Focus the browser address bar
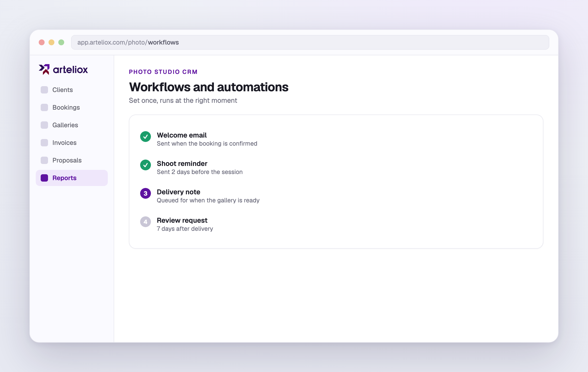Viewport: 588px width, 372px height. pyautogui.click(x=310, y=42)
